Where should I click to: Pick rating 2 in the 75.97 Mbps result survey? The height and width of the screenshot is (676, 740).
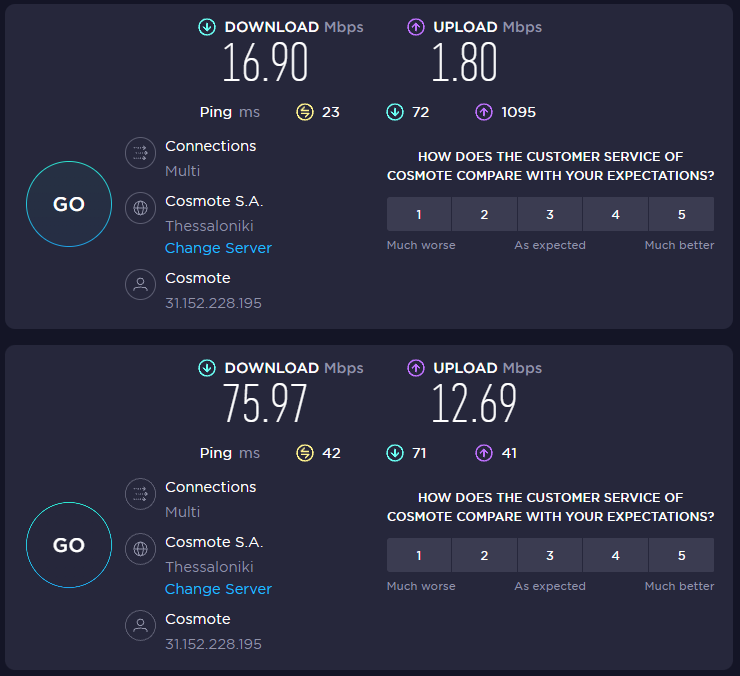[x=484, y=555]
